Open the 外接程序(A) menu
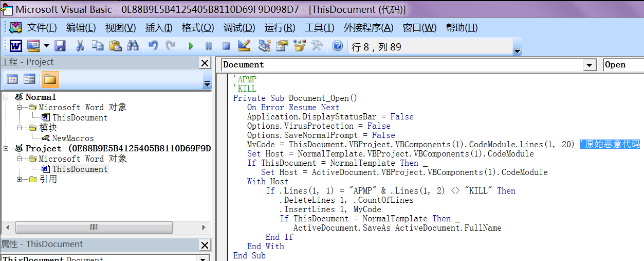 point(369,27)
